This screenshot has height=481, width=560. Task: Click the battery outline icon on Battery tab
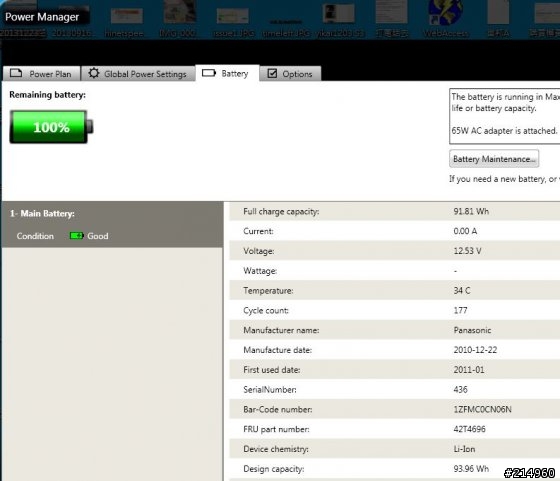point(209,73)
